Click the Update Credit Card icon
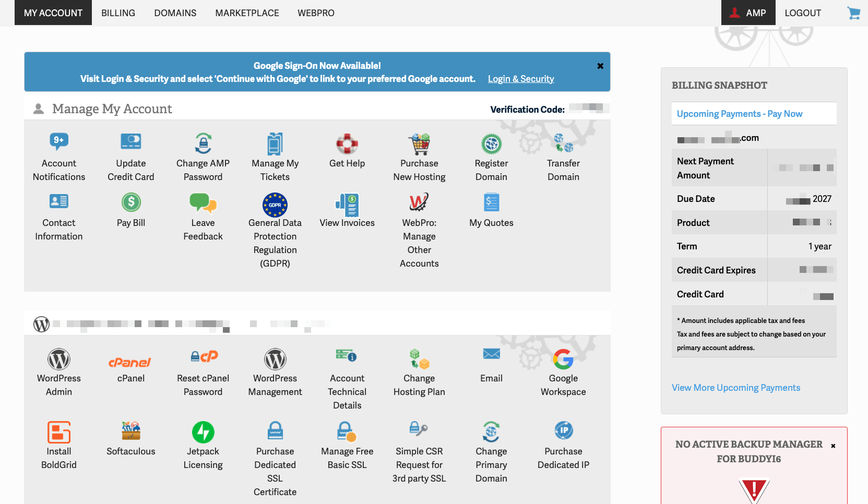The height and width of the screenshot is (504, 868). pyautogui.click(x=130, y=142)
